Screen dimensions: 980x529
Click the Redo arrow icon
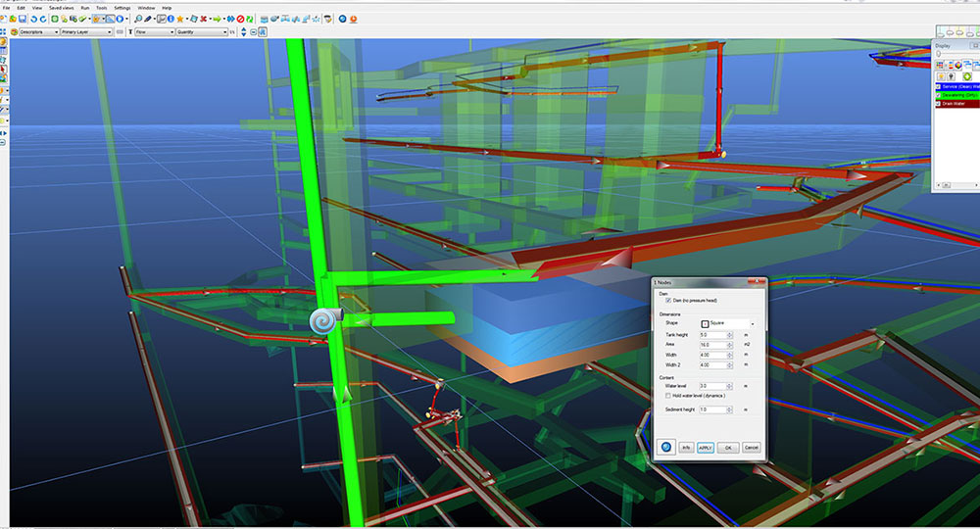tap(43, 19)
